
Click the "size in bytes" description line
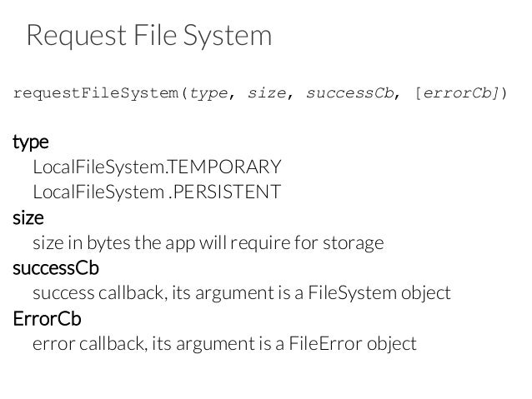[x=208, y=243]
